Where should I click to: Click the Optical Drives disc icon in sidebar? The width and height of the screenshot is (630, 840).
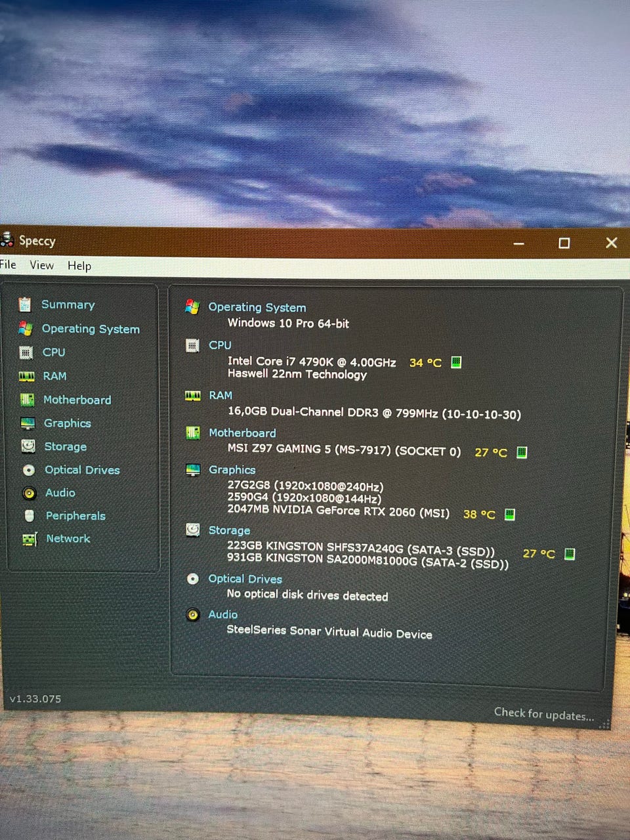(x=29, y=470)
